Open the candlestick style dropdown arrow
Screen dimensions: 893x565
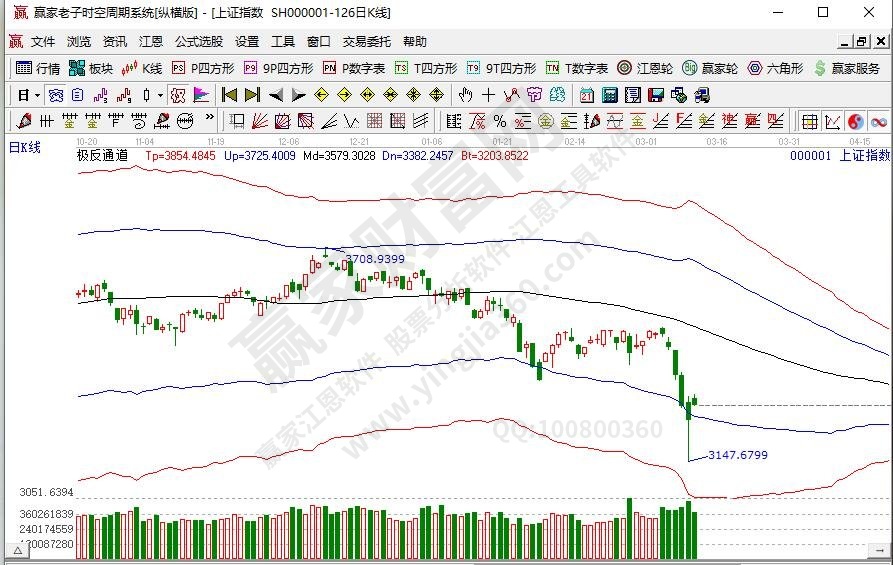coord(161,95)
